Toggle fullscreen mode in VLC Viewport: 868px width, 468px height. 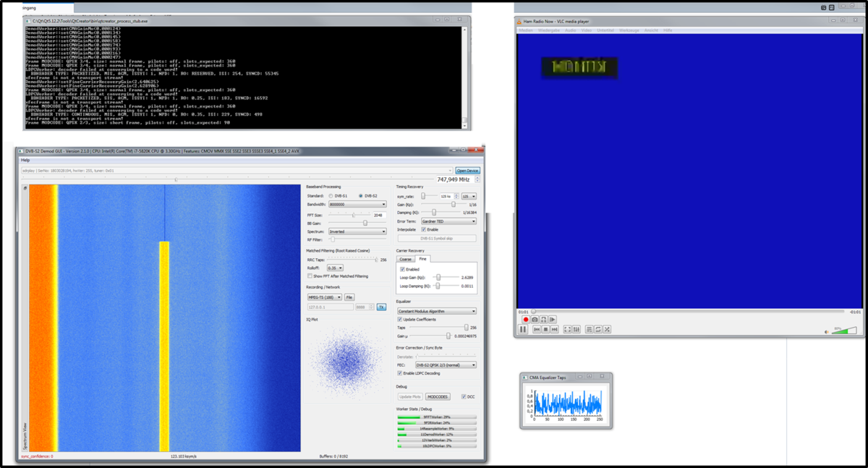click(x=567, y=329)
